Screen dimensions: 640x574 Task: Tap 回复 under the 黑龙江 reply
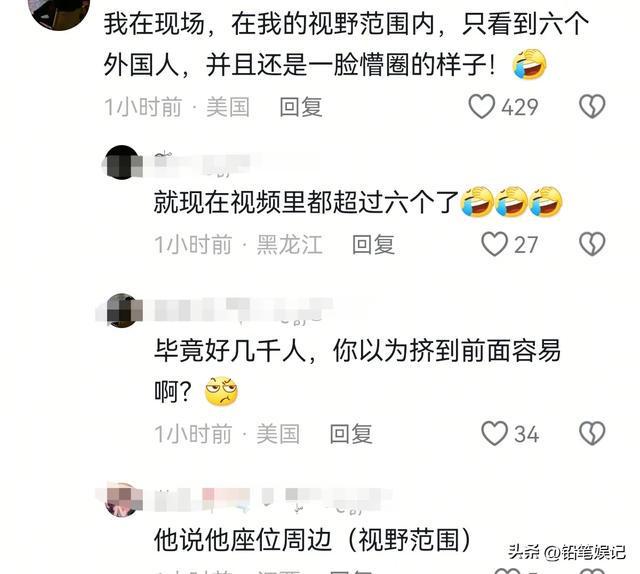click(x=373, y=245)
